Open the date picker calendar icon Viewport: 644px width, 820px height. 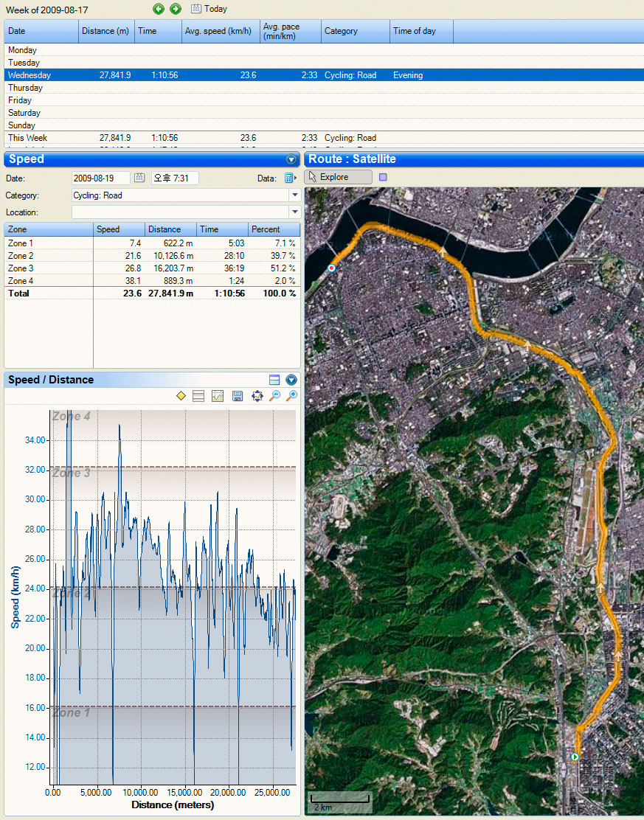[x=139, y=178]
